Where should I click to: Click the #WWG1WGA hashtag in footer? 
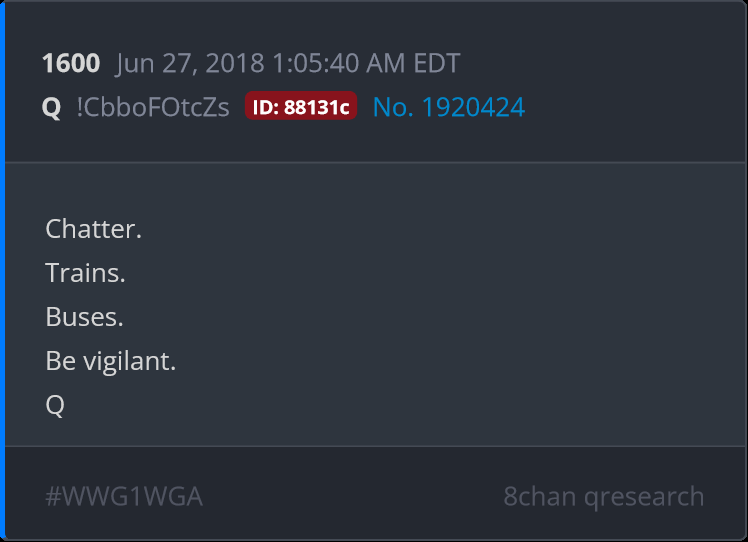124,496
